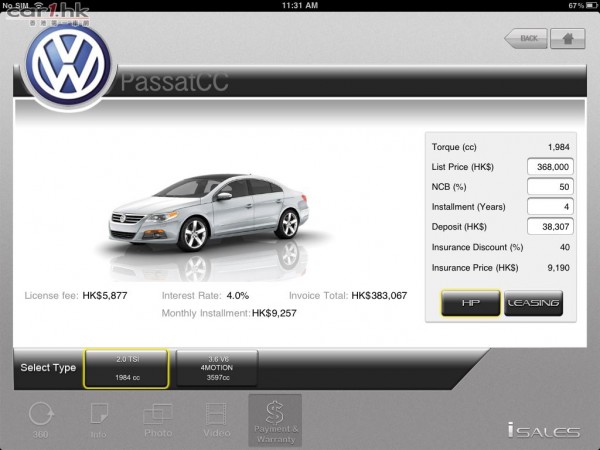Tap the Select Type label
The width and height of the screenshot is (600, 450).
coord(48,368)
